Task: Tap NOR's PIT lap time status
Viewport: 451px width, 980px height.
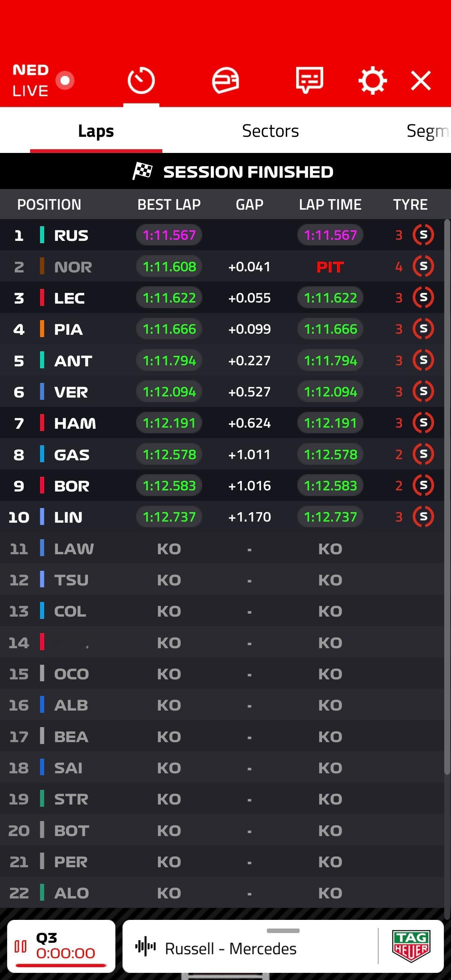Action: click(330, 267)
